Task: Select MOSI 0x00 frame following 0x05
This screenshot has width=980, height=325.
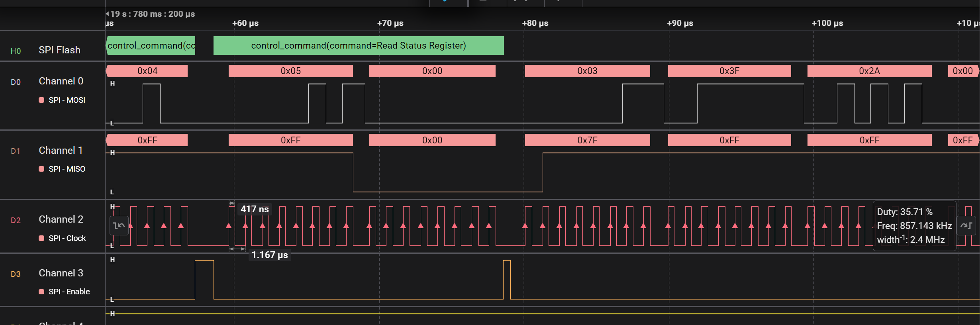Action: [432, 71]
